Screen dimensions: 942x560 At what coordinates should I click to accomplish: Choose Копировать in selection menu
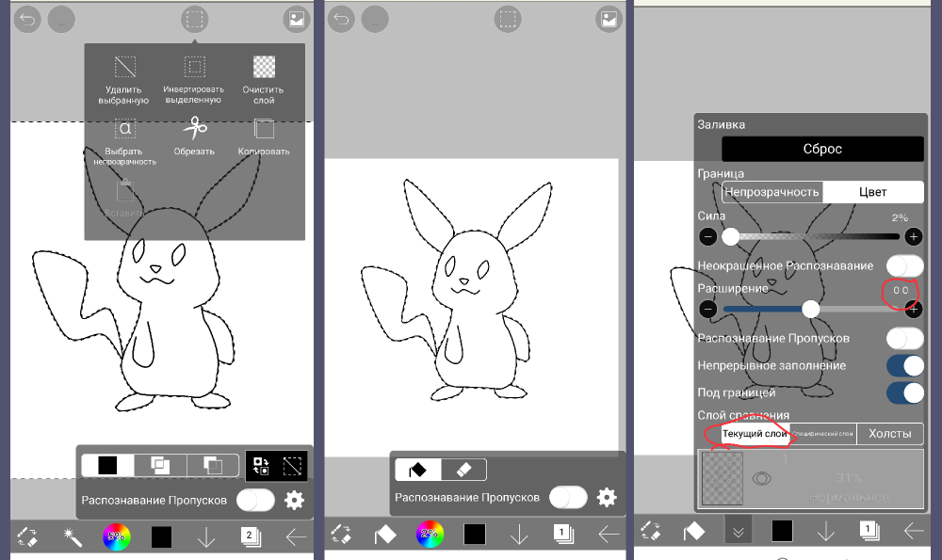click(x=264, y=136)
